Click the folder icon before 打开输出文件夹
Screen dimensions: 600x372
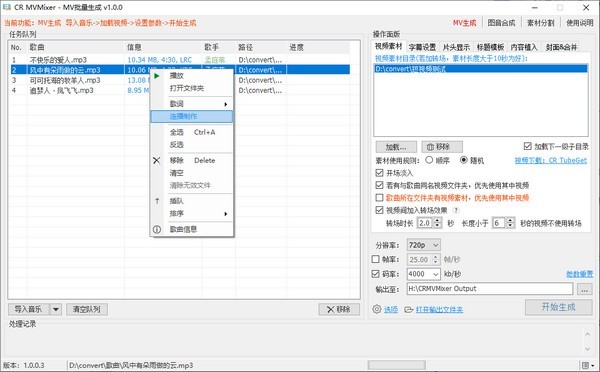[x=409, y=309]
